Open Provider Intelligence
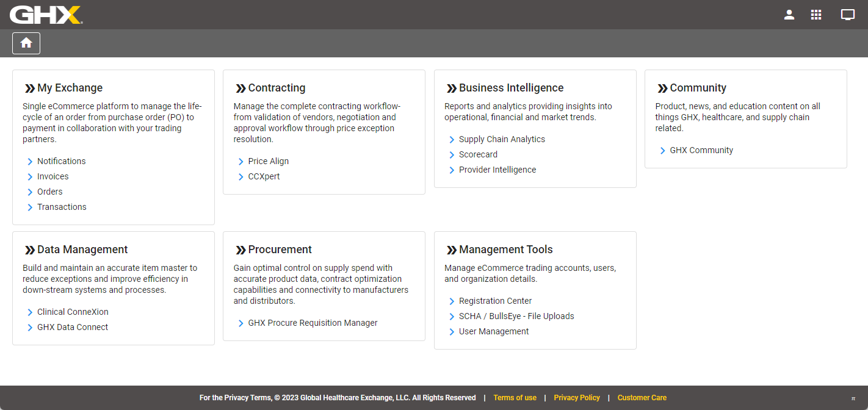The width and height of the screenshot is (868, 410). tap(497, 170)
